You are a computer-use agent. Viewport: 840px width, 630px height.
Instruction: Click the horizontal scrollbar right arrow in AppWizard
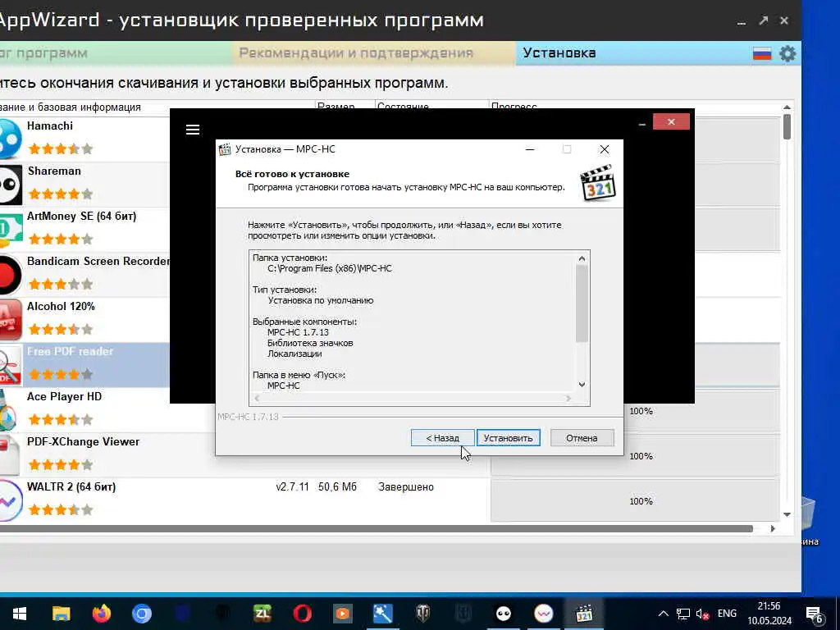click(773, 529)
